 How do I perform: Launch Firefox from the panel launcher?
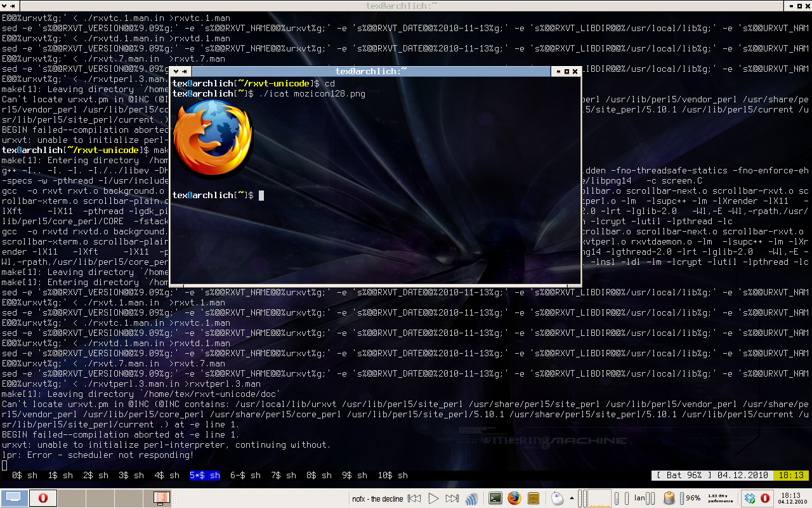514,498
